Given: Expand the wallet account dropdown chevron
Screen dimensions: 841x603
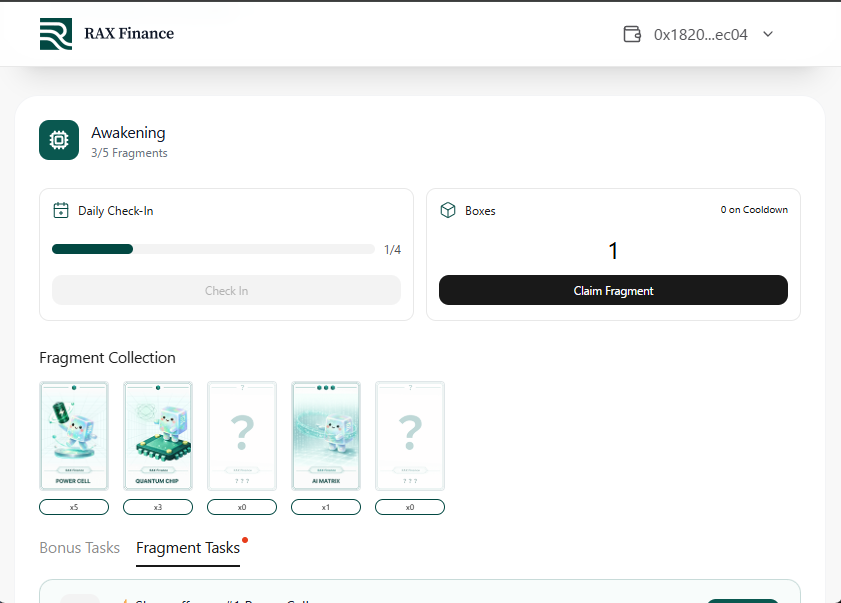Looking at the screenshot, I should [x=768, y=34].
